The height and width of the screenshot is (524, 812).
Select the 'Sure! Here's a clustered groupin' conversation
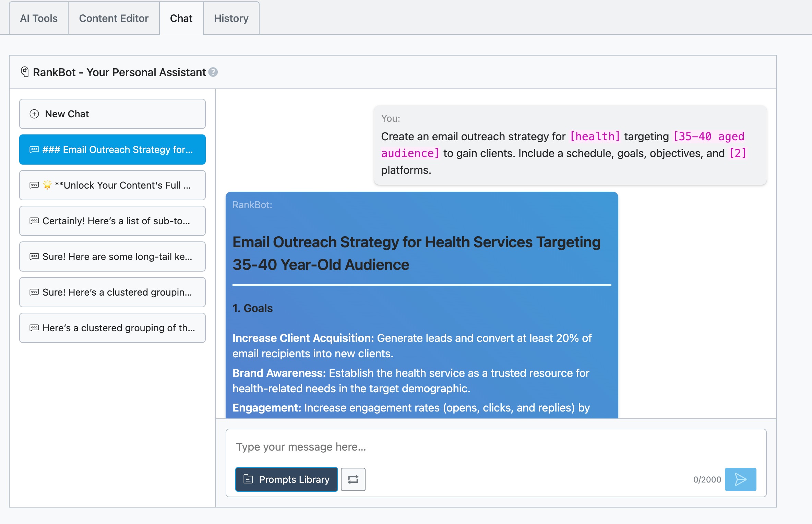(x=112, y=292)
